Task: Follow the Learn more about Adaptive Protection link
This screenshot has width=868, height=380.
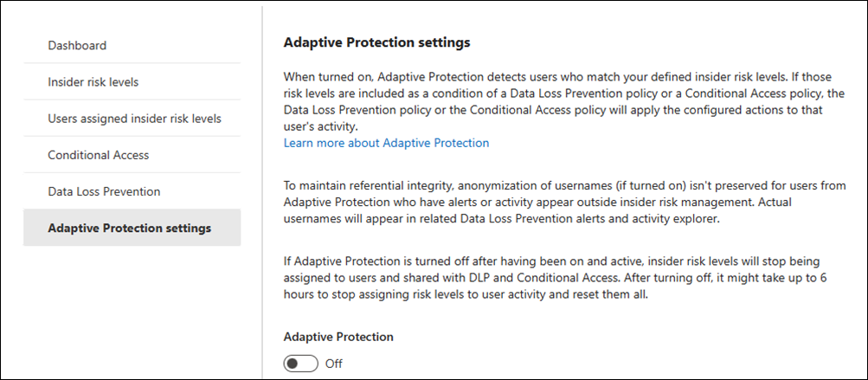Action: tap(386, 143)
